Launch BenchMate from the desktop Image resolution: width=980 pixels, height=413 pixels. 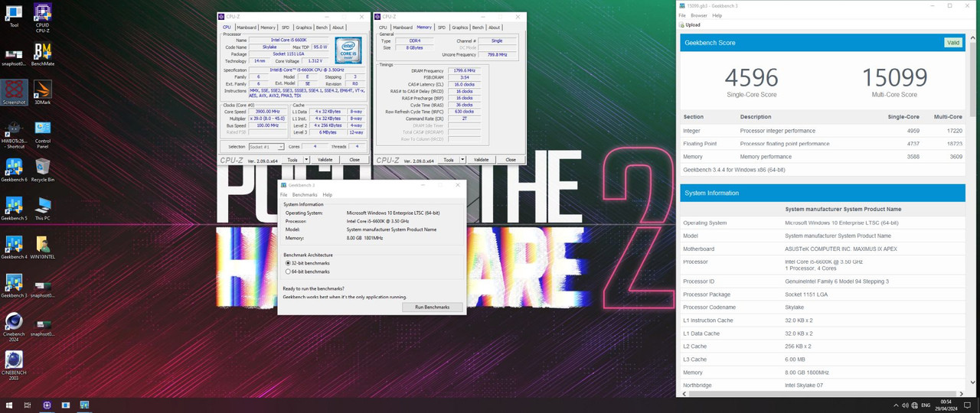[x=43, y=54]
